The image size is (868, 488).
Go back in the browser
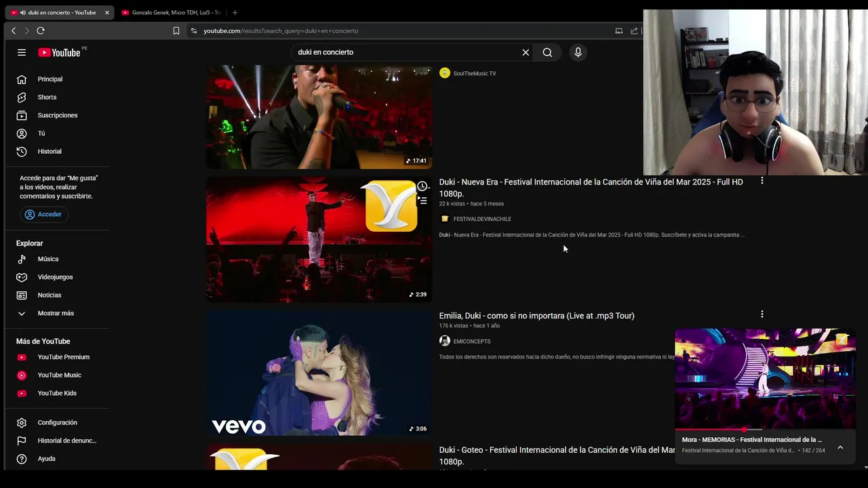14,30
